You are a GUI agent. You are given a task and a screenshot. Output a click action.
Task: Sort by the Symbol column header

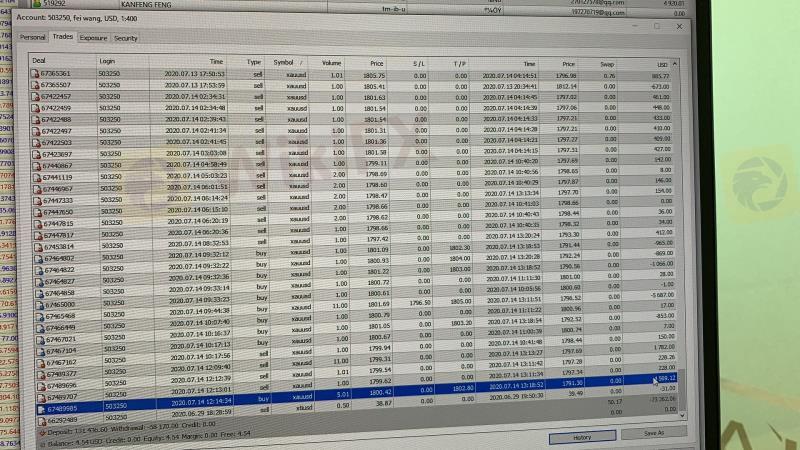pos(287,62)
